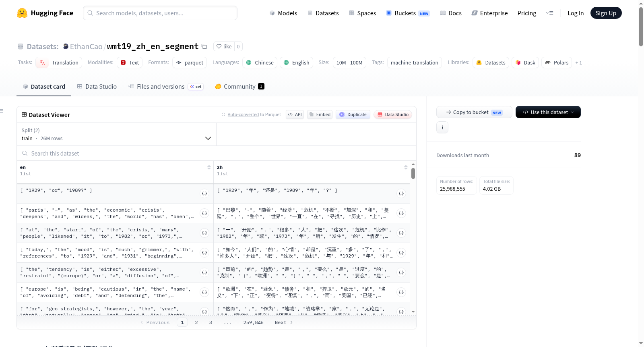Click the machine-translation tag
This screenshot has width=644, height=347.
[x=415, y=62]
